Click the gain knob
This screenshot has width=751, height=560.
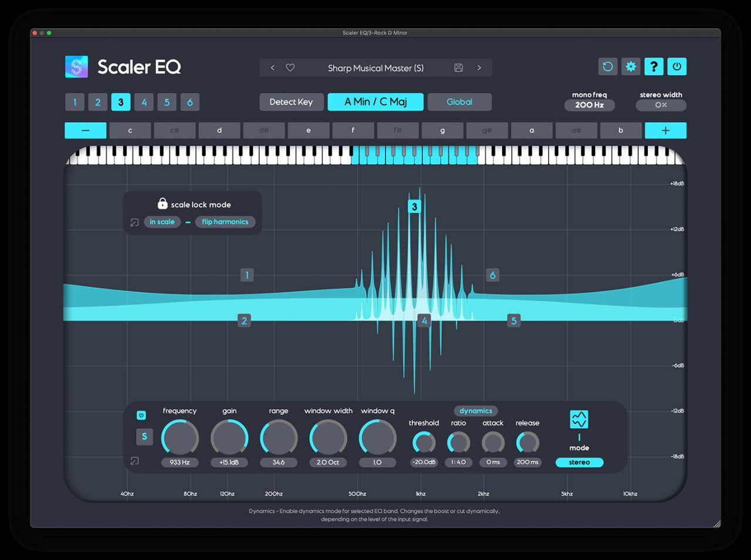pyautogui.click(x=229, y=437)
